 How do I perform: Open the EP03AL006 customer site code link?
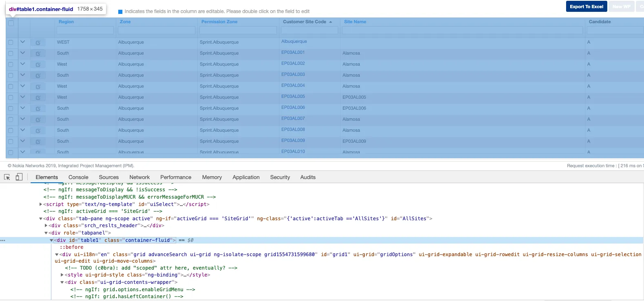[293, 108]
